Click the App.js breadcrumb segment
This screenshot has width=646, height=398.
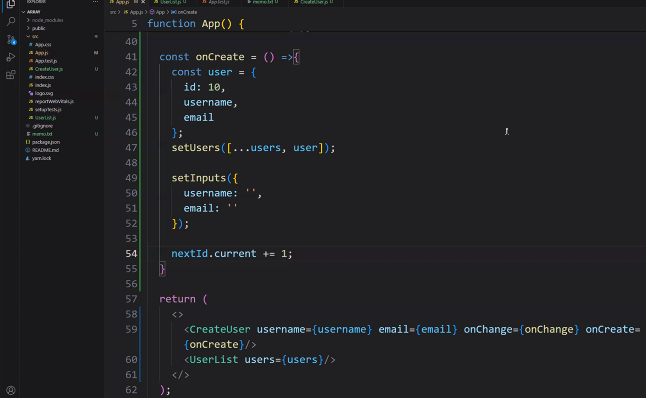133,12
